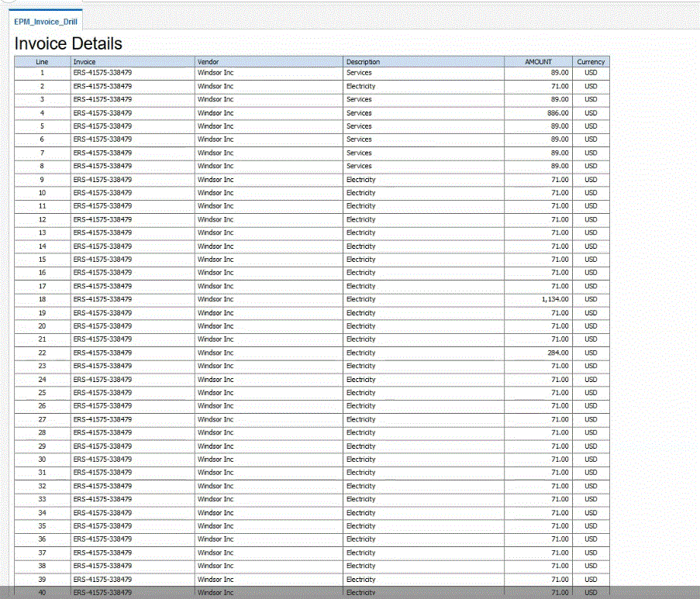The height and width of the screenshot is (599, 700).
Task: Select the row with amount 284.00
Action: [310, 353]
